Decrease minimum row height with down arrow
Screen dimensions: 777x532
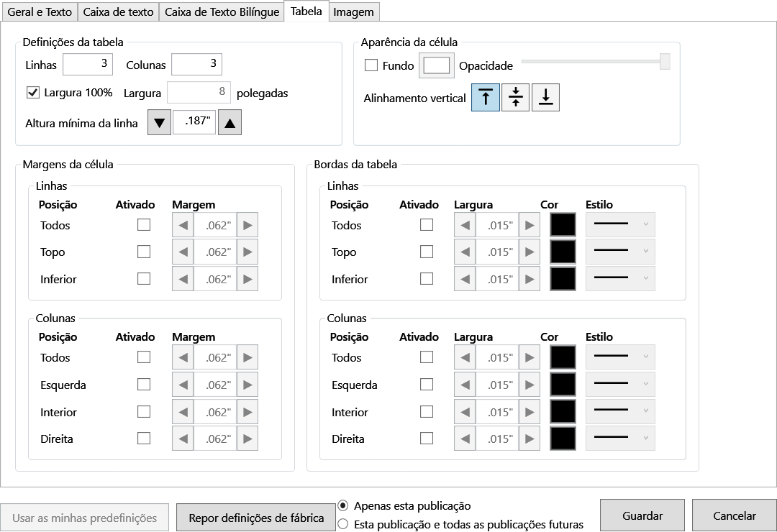pyautogui.click(x=159, y=122)
